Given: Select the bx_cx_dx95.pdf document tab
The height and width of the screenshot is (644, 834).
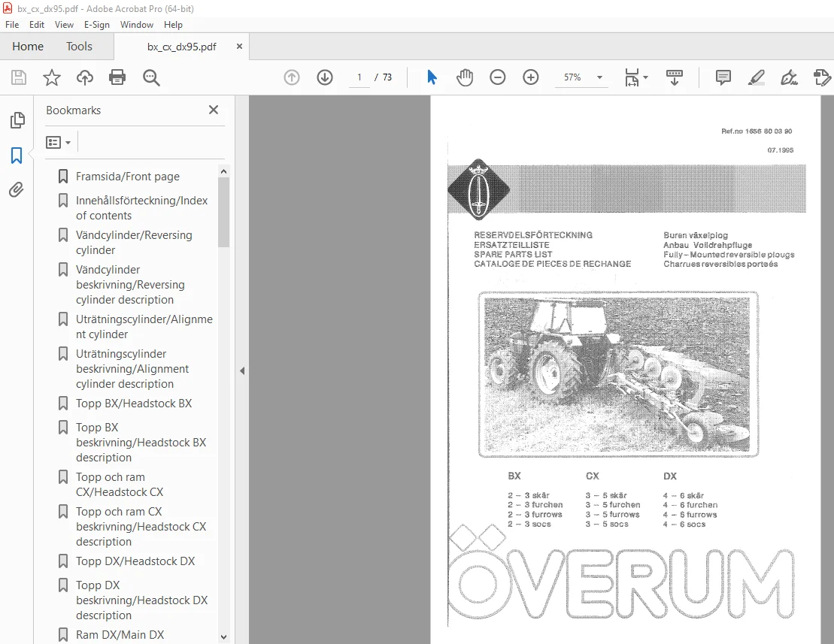Looking at the screenshot, I should 181,47.
